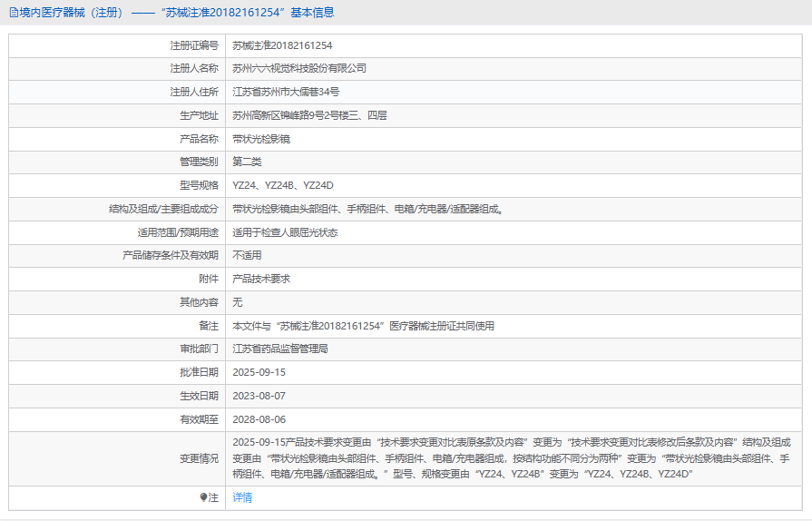Click the document icon in page header

[14, 13]
